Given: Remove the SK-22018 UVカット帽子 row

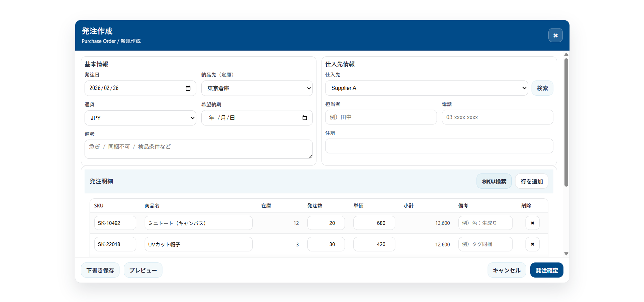Looking at the screenshot, I should point(532,244).
